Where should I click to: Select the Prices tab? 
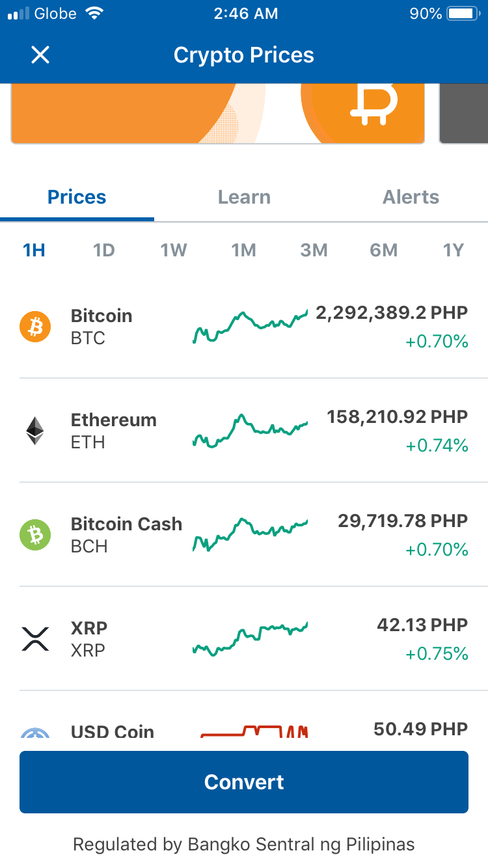(x=77, y=197)
